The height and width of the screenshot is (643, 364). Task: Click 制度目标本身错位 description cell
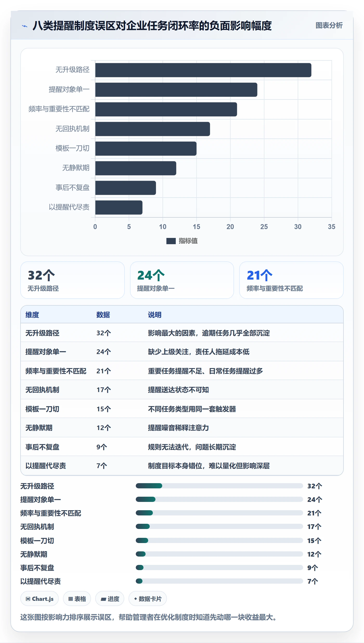(x=209, y=466)
